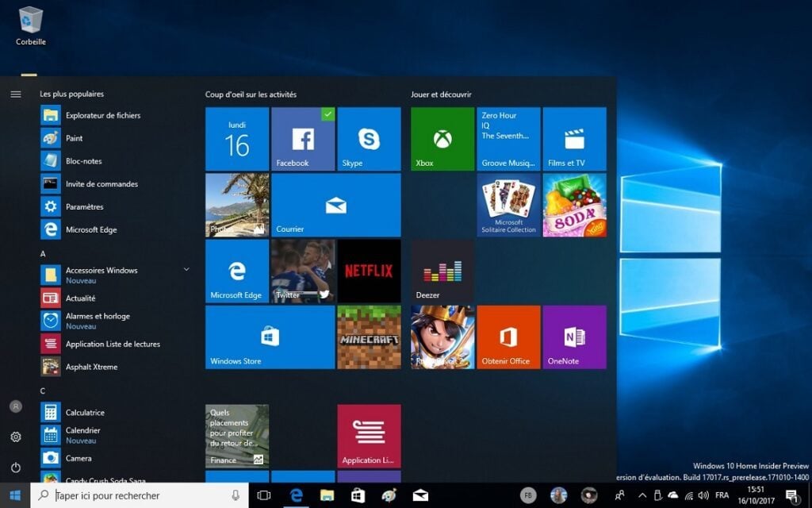Launch Deezer from the start tiles

coord(442,271)
